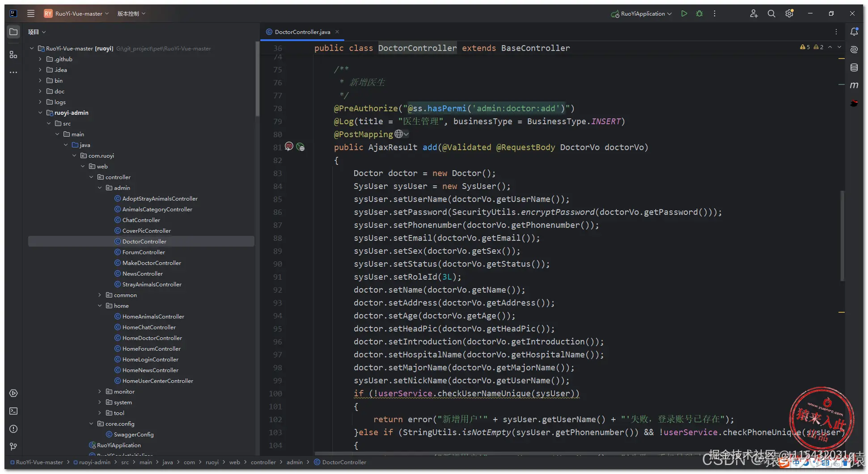Open IDE settings gear
Image resolution: width=868 pixels, height=474 pixels.
pyautogui.click(x=789, y=13)
